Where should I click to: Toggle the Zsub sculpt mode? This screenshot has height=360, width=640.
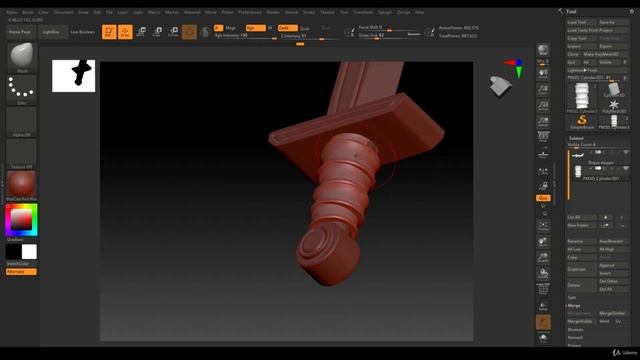304,28
